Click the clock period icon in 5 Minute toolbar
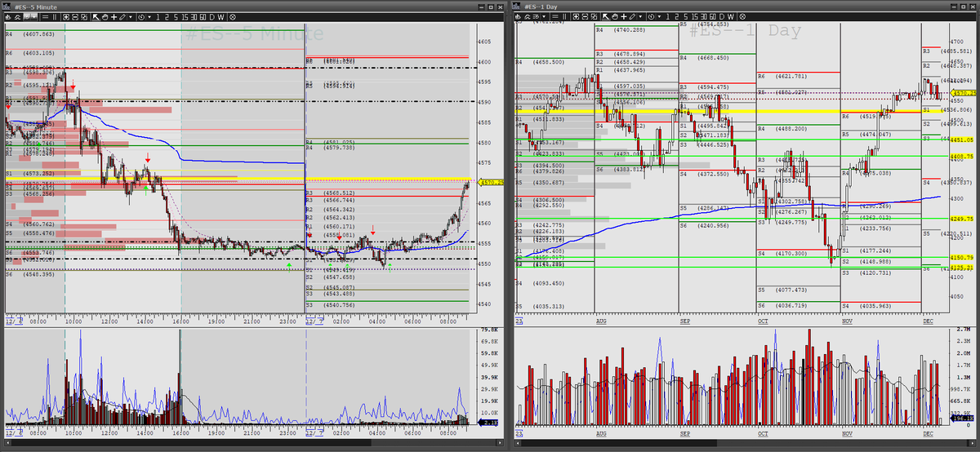This screenshot has width=980, height=452. pos(141,17)
